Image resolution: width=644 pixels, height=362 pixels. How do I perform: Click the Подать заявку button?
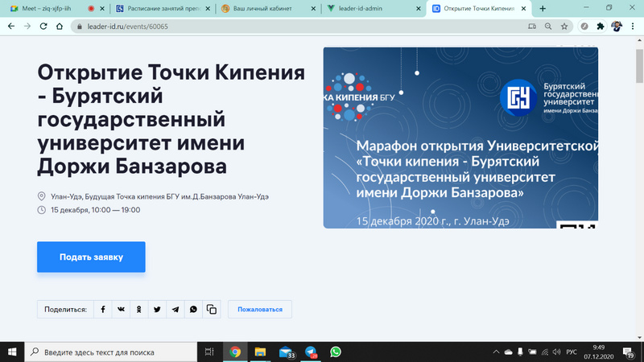[x=91, y=257]
